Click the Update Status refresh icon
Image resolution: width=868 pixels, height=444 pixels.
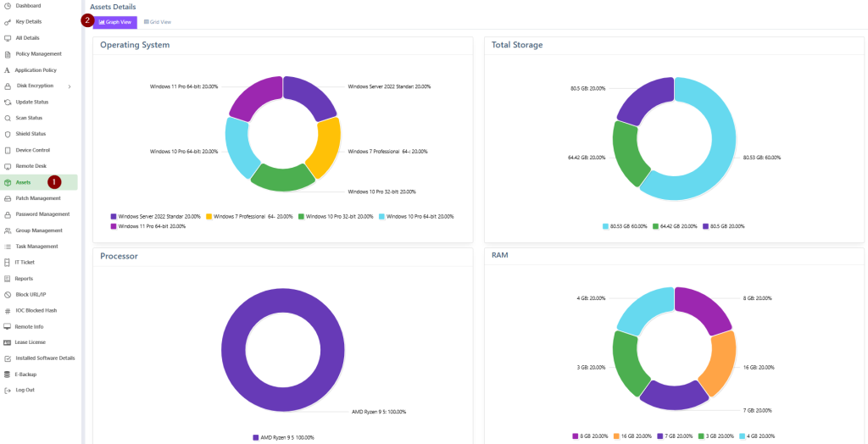pos(8,102)
